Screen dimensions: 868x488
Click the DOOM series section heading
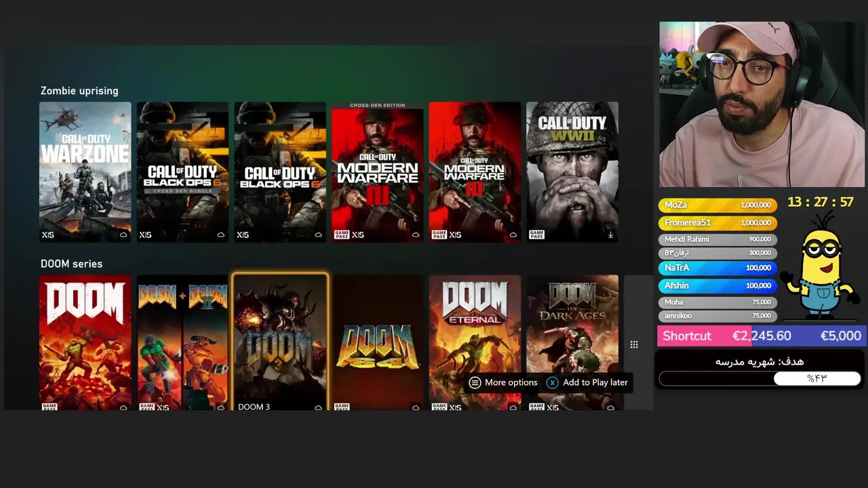[x=71, y=264]
